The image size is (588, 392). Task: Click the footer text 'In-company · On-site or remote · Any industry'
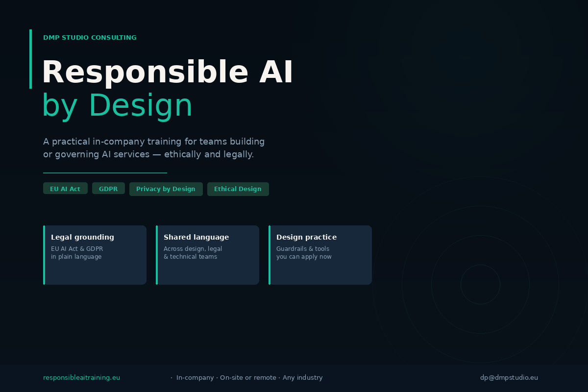click(x=249, y=378)
